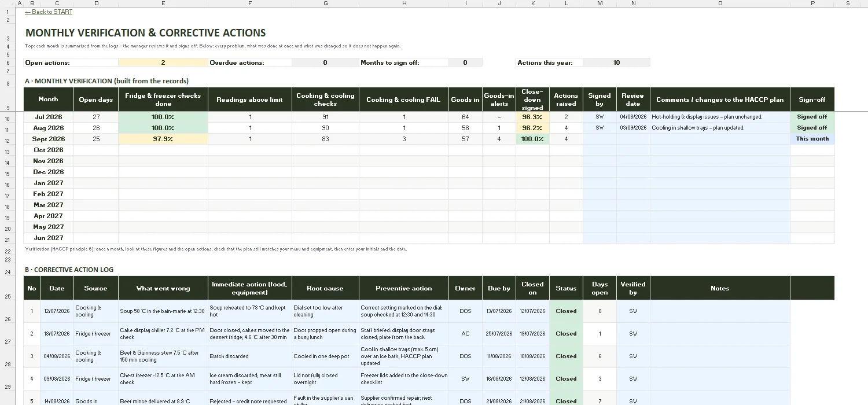Select the 'Fridge & freezer checks done' header
The width and height of the screenshot is (868, 405).
[163, 100]
